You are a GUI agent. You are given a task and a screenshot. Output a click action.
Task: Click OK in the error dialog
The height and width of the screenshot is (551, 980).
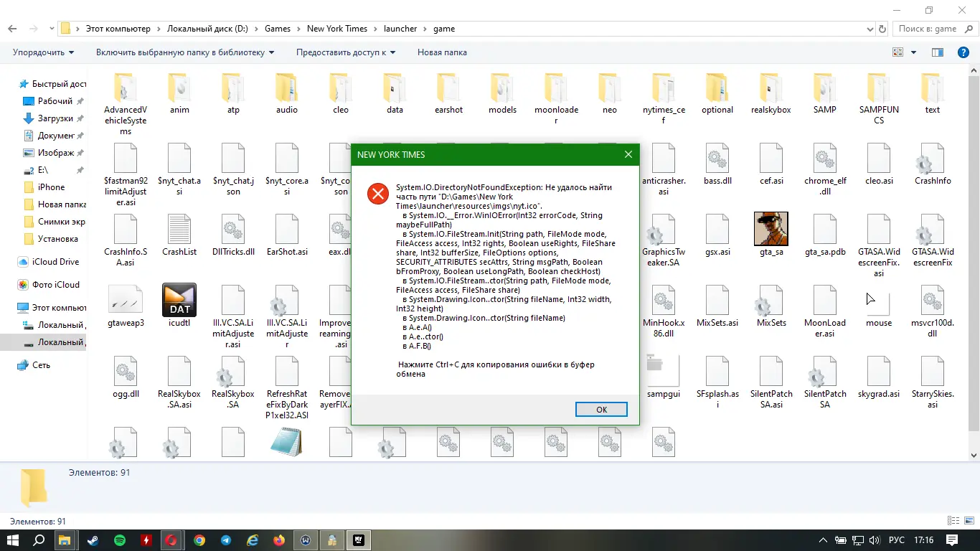pos(601,410)
